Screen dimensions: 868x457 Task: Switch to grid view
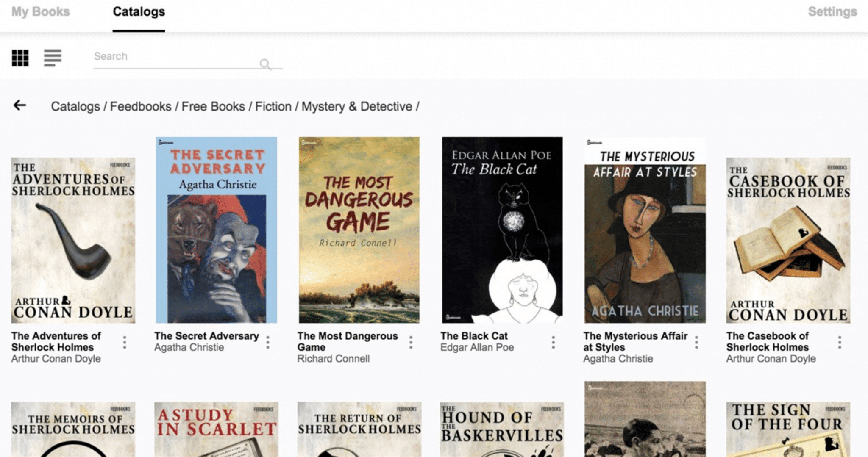coord(20,58)
